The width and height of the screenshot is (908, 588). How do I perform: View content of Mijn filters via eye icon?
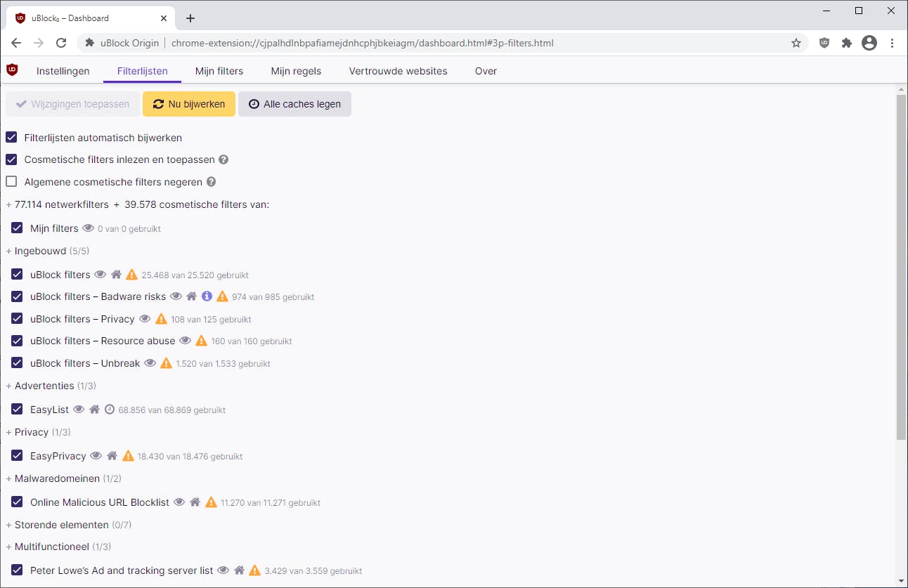(x=89, y=228)
